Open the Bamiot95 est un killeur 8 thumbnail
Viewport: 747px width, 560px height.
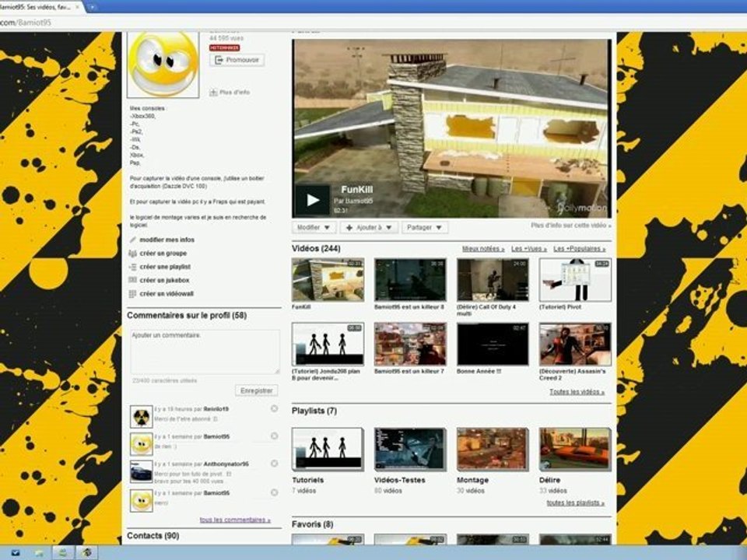click(410, 280)
